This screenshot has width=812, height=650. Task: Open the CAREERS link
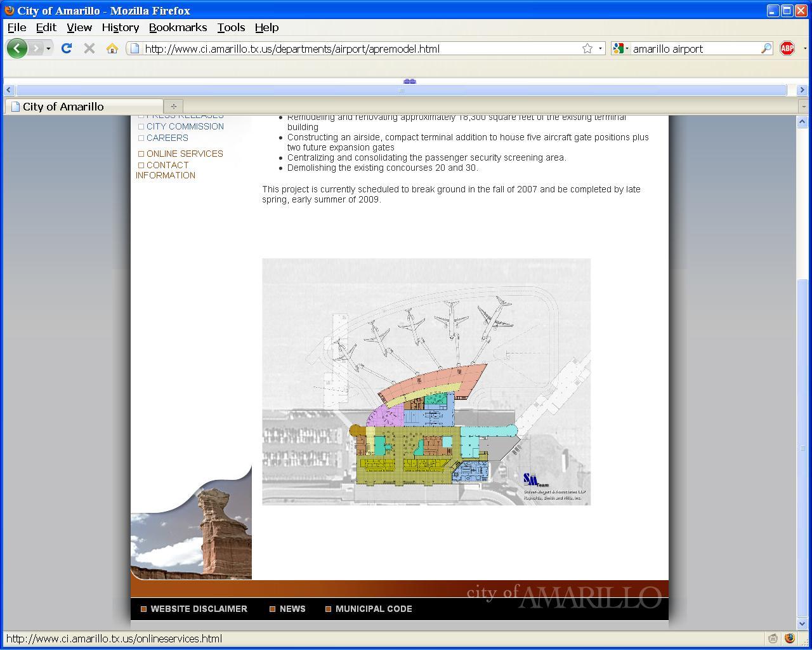pyautogui.click(x=167, y=138)
